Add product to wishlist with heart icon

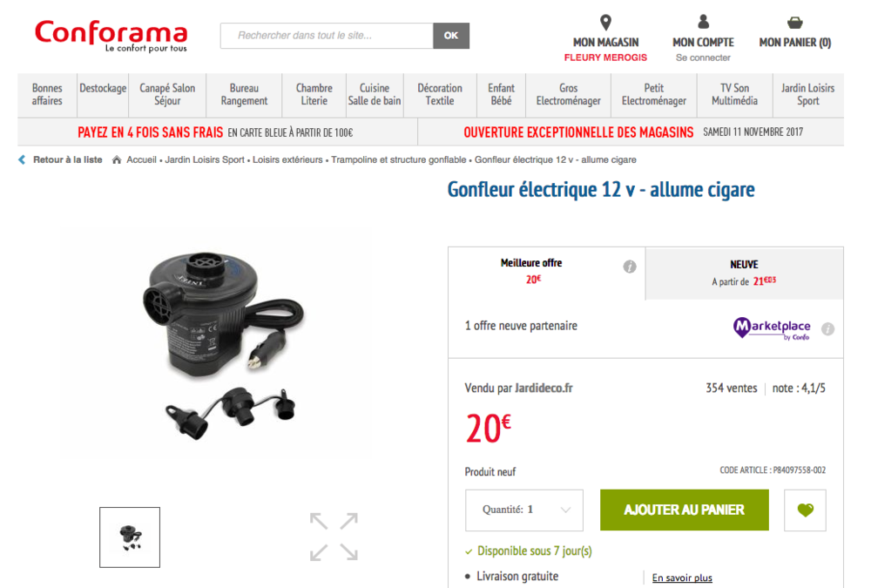[805, 510]
